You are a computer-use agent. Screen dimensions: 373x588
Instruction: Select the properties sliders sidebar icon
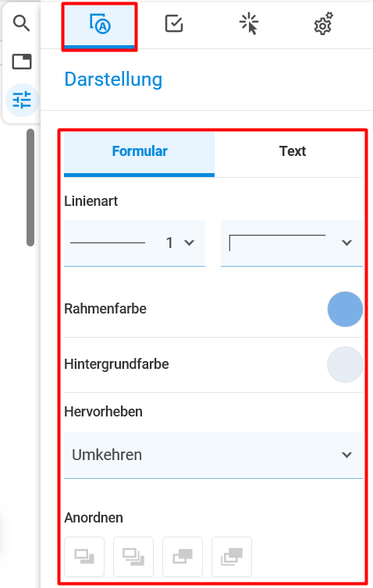click(x=22, y=100)
